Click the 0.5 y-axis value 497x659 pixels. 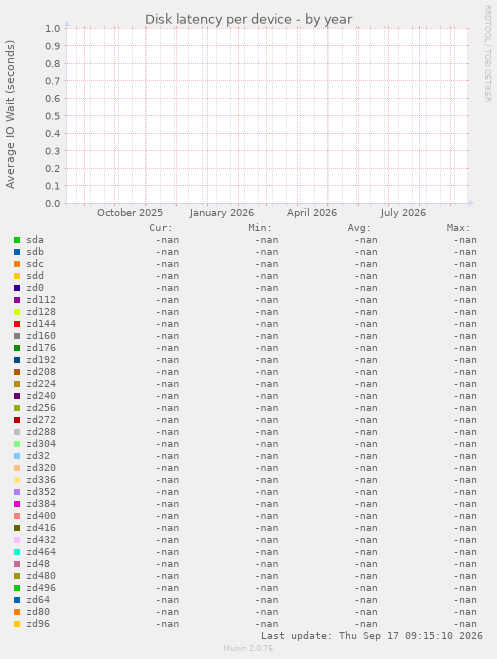[x=53, y=116]
